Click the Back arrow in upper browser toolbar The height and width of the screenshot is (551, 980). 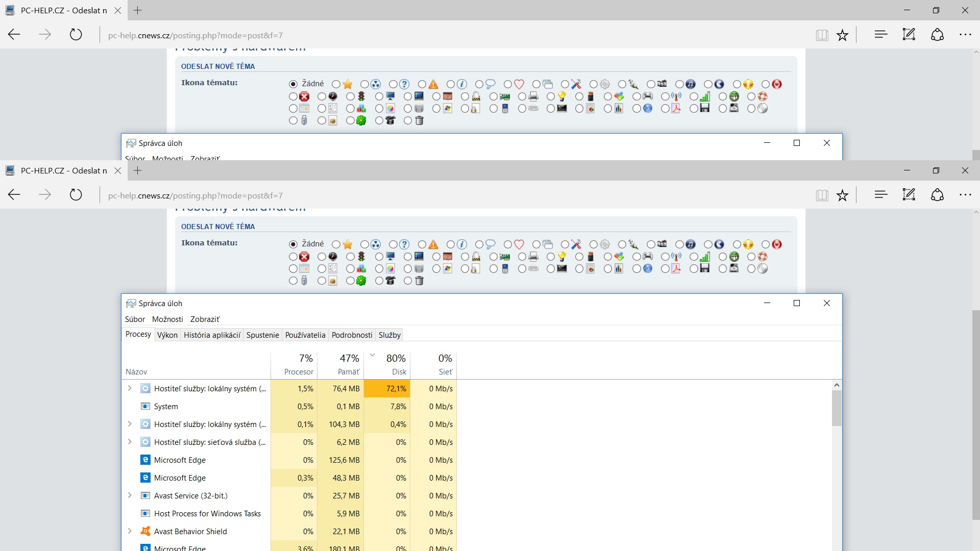pyautogui.click(x=14, y=35)
